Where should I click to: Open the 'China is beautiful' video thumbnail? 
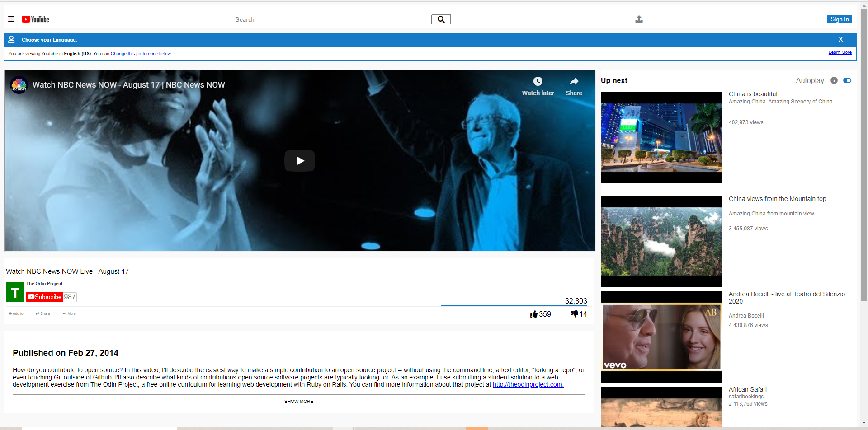[661, 137]
